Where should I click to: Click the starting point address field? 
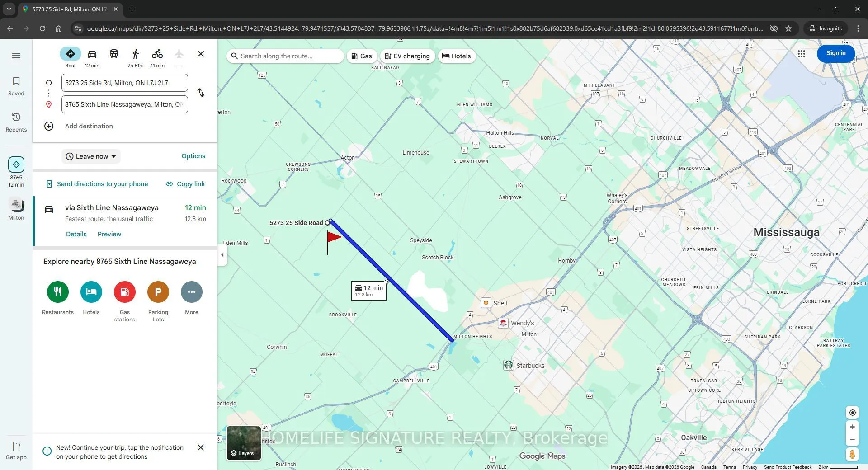pyautogui.click(x=125, y=83)
